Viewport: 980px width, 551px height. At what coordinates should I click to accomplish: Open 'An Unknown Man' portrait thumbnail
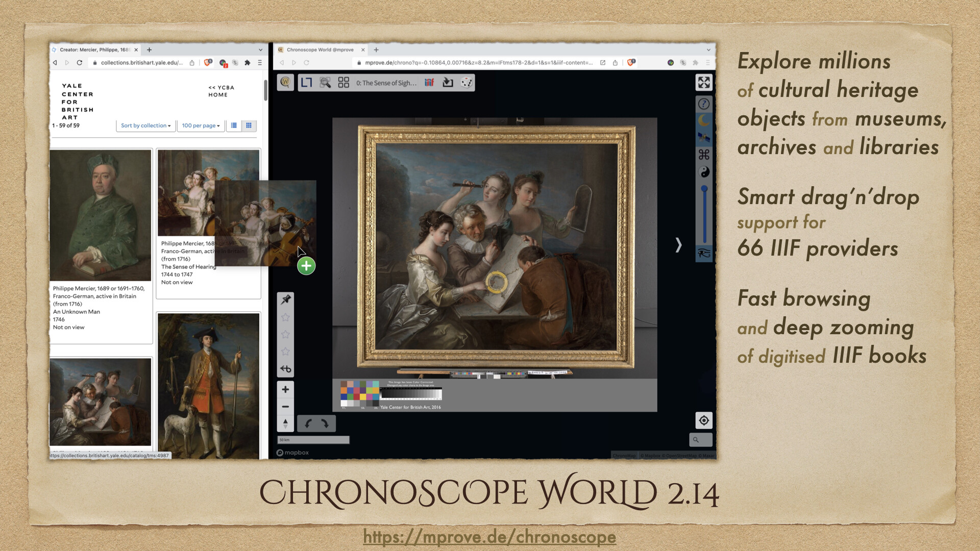click(101, 215)
